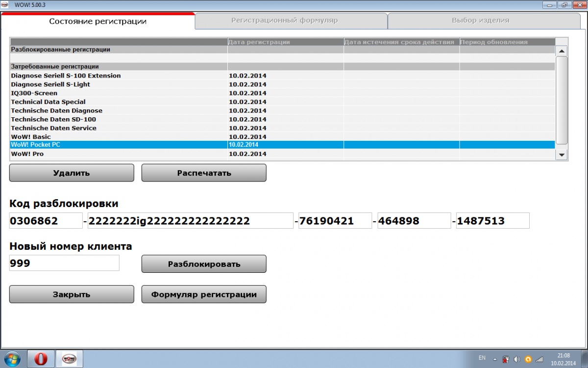Click unlock code field containing 464898
588x368 pixels.
(x=414, y=221)
